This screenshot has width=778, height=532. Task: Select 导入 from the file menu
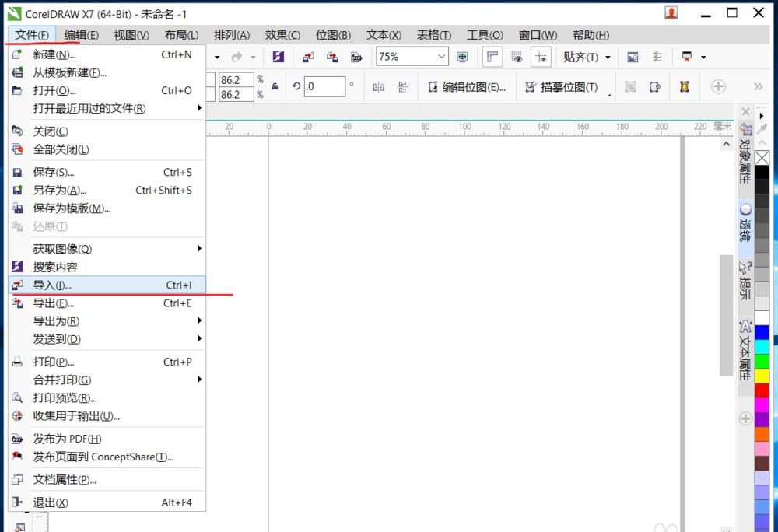tap(107, 285)
